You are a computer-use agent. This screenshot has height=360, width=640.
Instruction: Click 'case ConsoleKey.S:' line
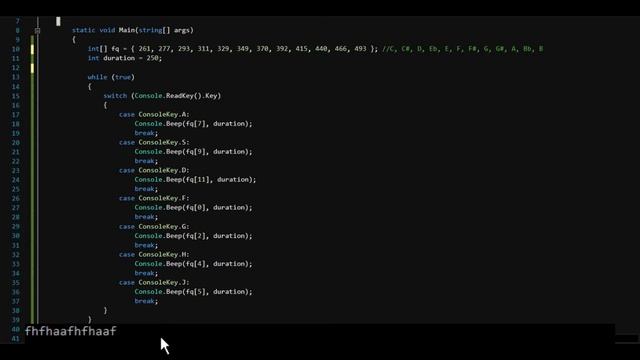154,142
